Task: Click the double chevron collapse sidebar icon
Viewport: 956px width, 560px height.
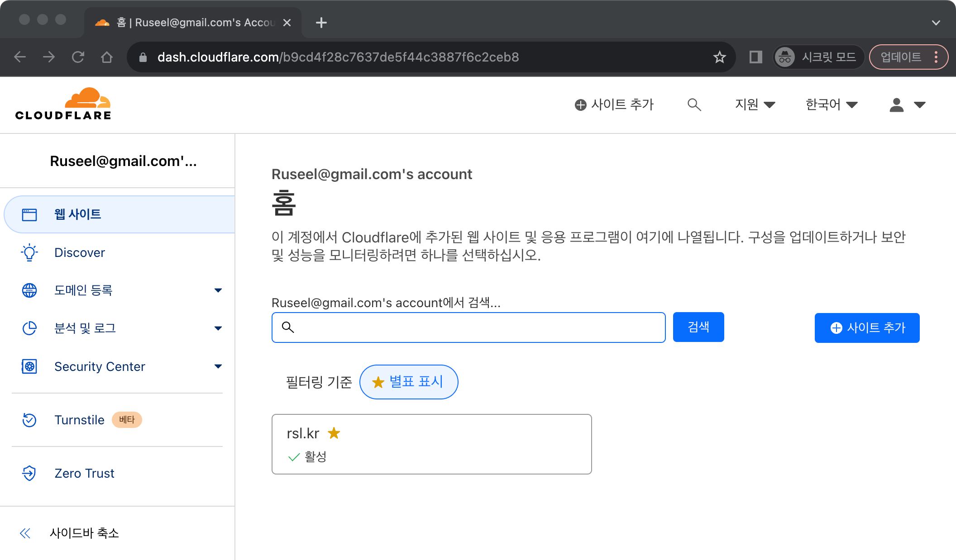Action: point(25,533)
